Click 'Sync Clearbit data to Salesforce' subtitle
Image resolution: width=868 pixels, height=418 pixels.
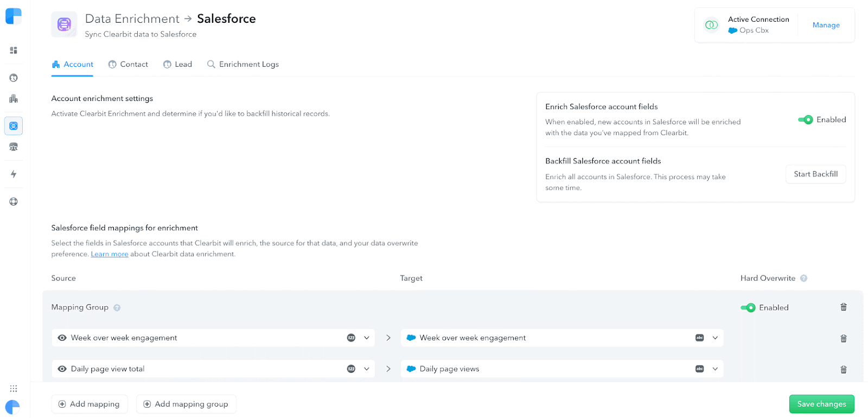[141, 34]
